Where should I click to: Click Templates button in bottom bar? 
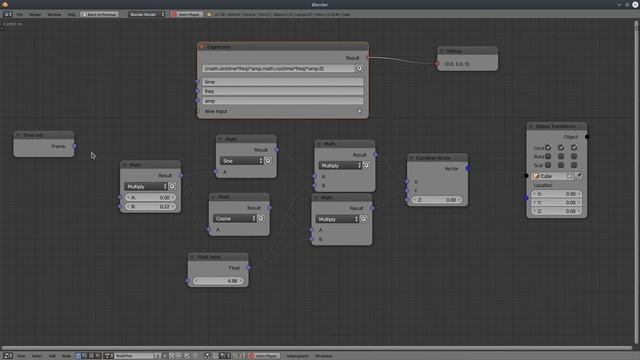[x=324, y=356]
